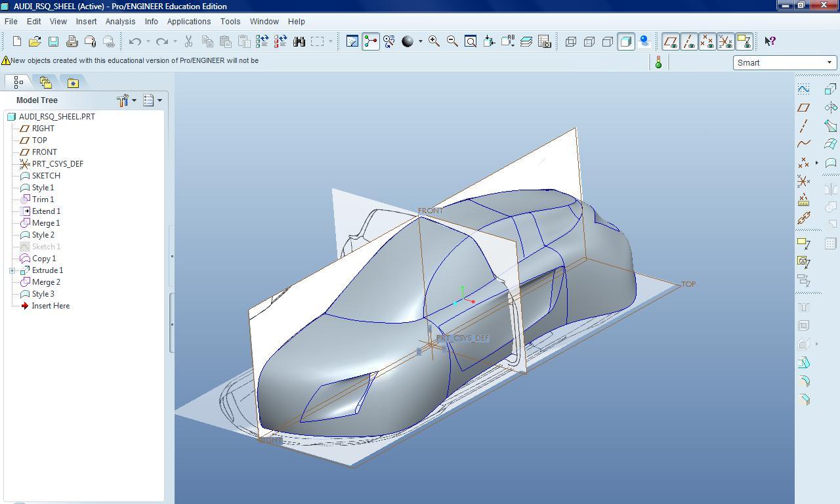Screen dimensions: 840x504
Task: Open the Smart selection filter dropdown
Action: click(829, 62)
